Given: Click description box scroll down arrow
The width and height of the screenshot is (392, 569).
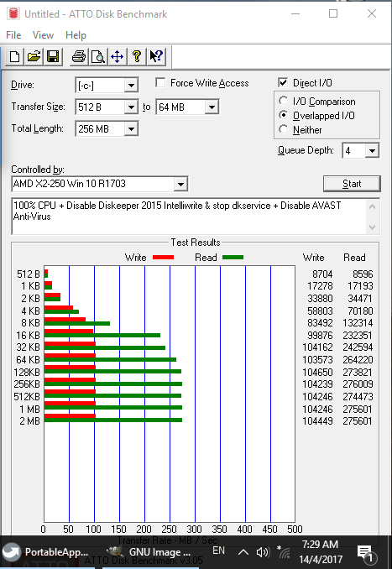Looking at the screenshot, I should (372, 227).
